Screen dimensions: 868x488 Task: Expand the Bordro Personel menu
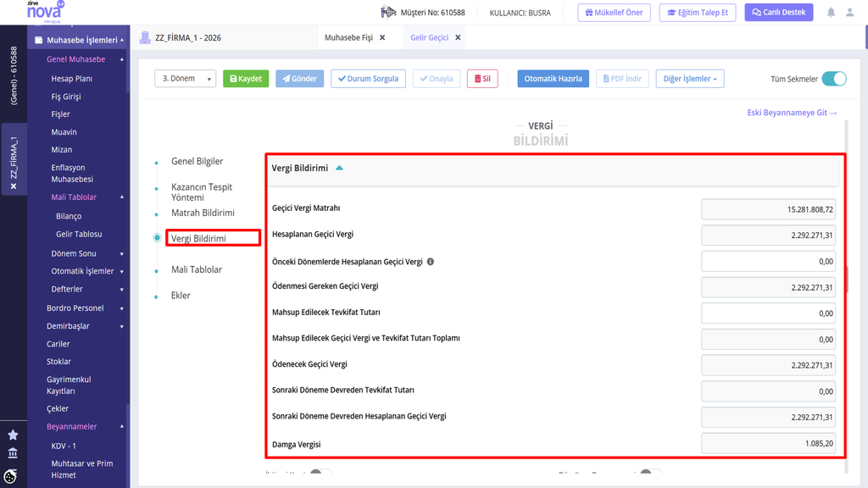click(x=122, y=308)
